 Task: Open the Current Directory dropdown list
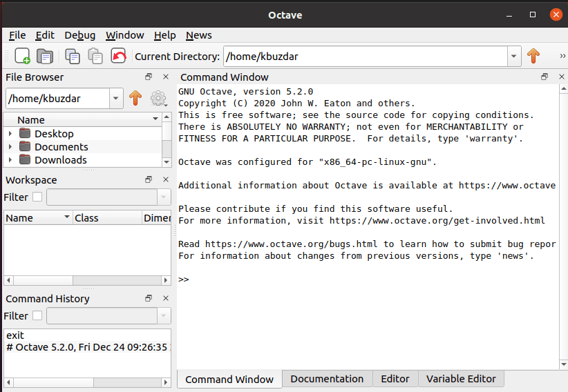(x=513, y=56)
